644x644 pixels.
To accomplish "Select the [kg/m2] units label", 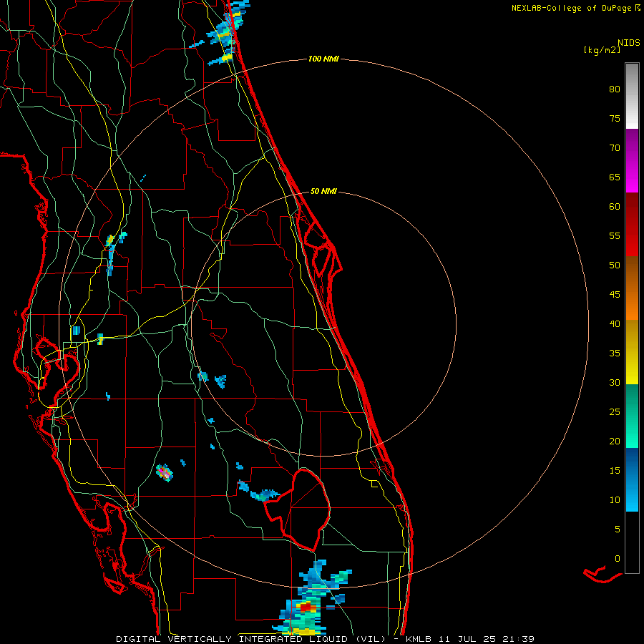I will tap(602, 50).
